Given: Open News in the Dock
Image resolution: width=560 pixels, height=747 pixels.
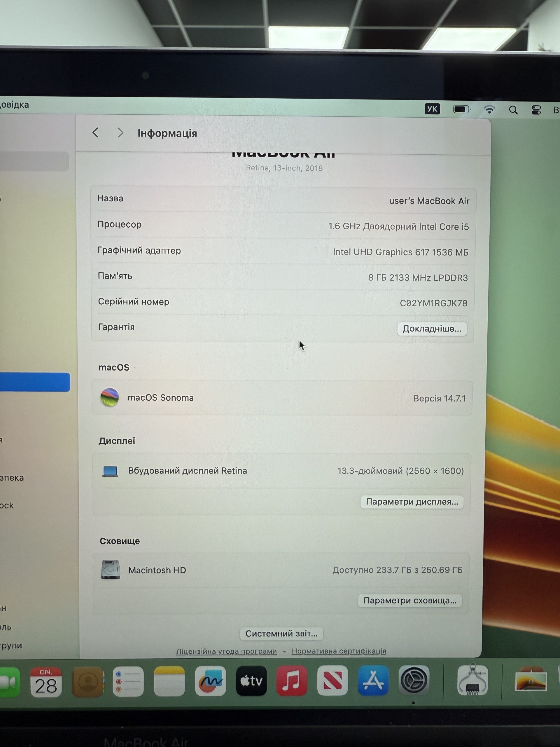Looking at the screenshot, I should click(332, 680).
